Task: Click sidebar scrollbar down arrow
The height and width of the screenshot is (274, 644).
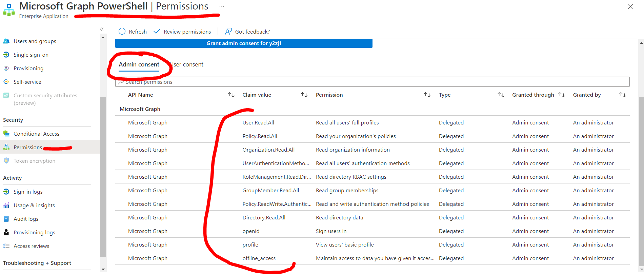Action: [x=103, y=269]
